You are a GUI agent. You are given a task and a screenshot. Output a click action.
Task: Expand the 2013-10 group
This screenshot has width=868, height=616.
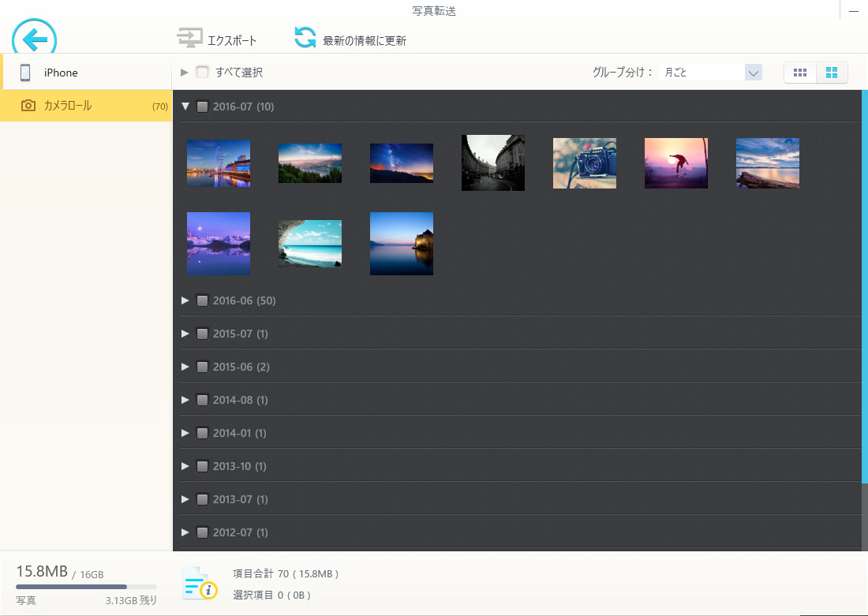pos(185,467)
